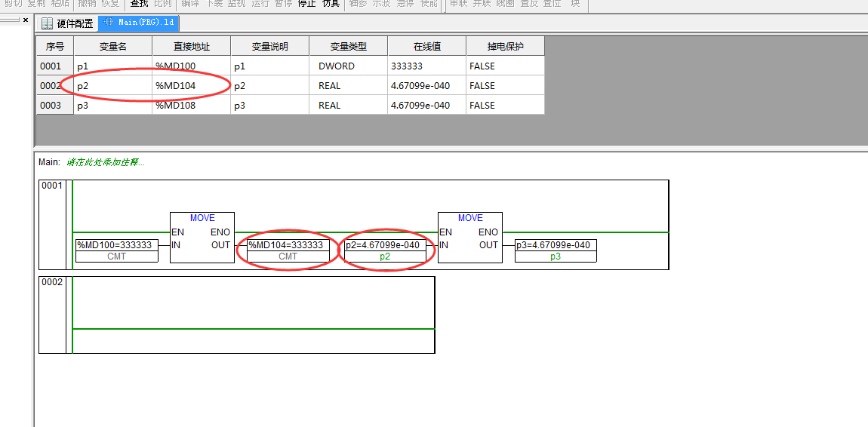The image size is (868, 427).
Task: Select rung number 0002
Action: click(52, 284)
